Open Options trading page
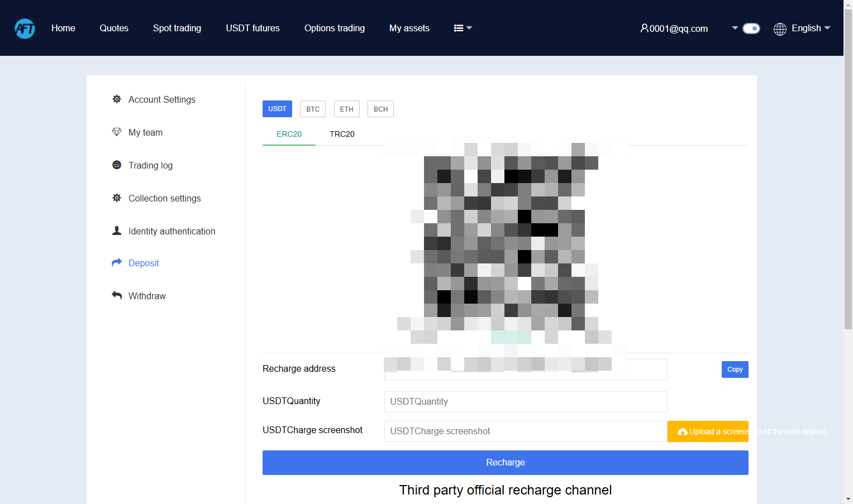This screenshot has width=853, height=504. point(335,28)
